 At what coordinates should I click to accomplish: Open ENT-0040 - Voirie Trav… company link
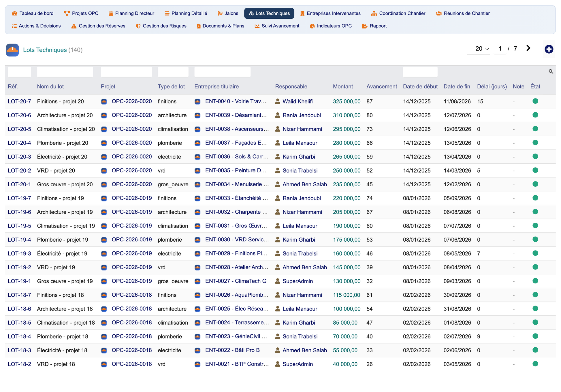click(236, 101)
